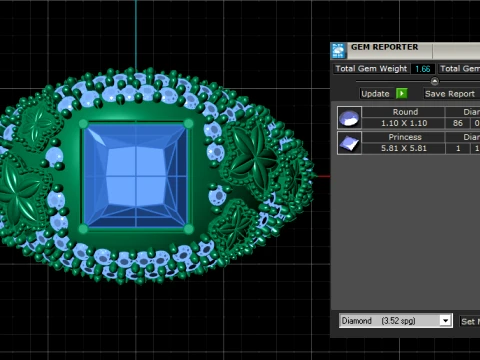Select the bottom-right prong of center stone
The height and width of the screenshot is (360, 480).
(189, 229)
